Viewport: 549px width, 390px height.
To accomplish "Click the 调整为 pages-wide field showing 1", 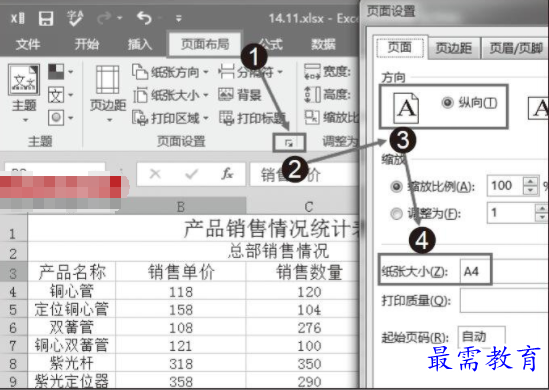I will (x=511, y=213).
